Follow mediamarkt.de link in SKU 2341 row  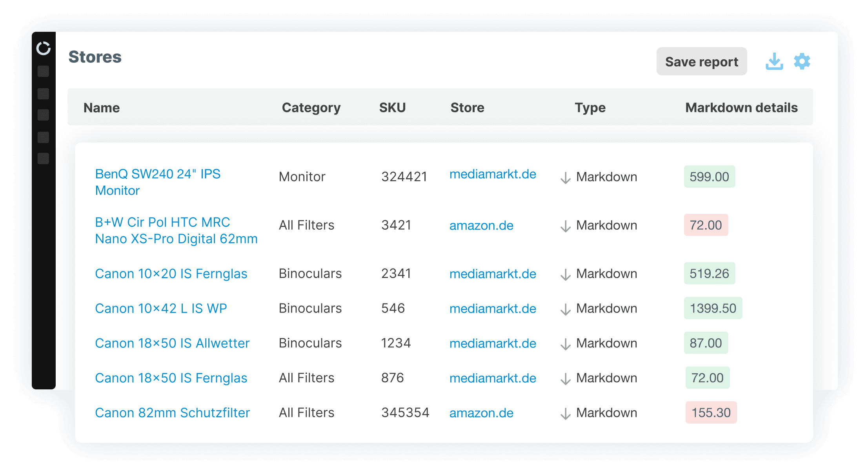[x=493, y=274]
